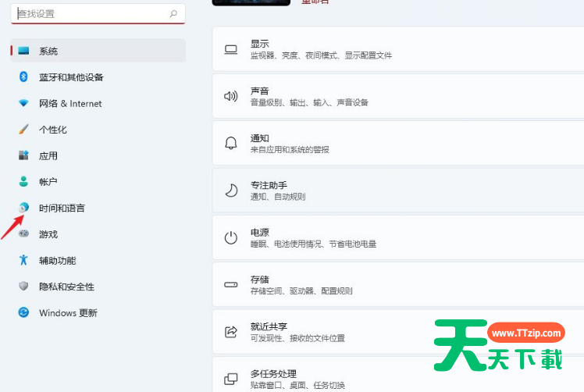Open 存储 storage settings
The height and width of the screenshot is (392, 584).
(x=398, y=285)
